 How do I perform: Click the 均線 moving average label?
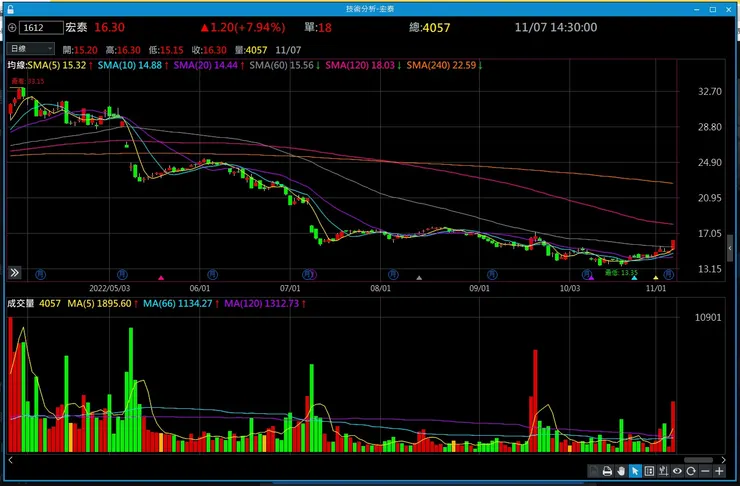(x=17, y=65)
